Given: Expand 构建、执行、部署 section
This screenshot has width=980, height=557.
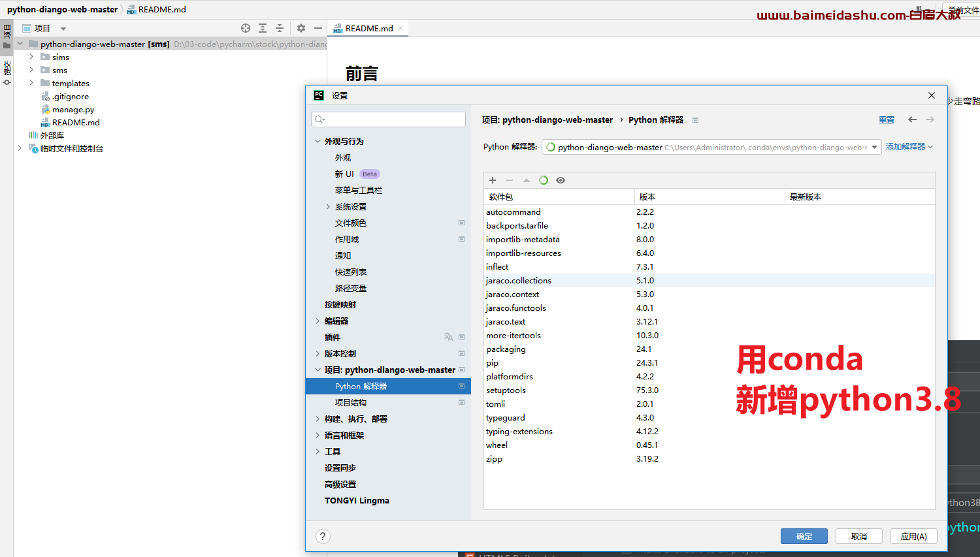Looking at the screenshot, I should 318,419.
